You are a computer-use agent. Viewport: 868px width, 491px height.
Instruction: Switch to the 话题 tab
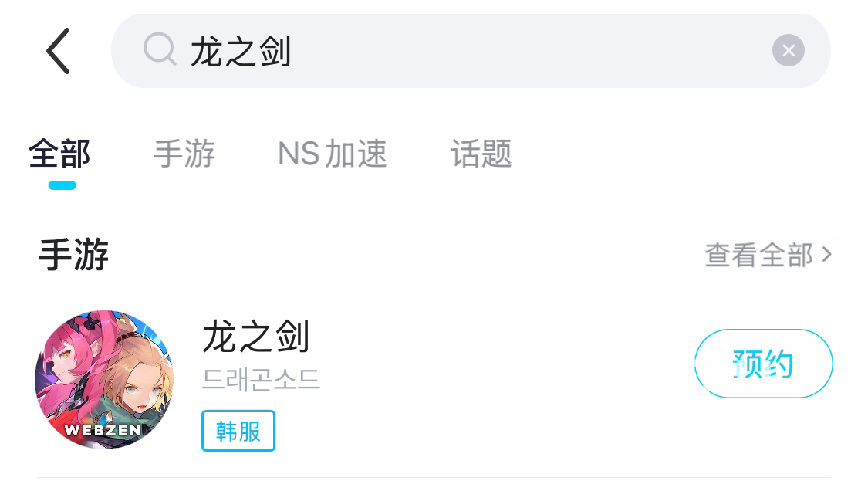click(x=481, y=154)
